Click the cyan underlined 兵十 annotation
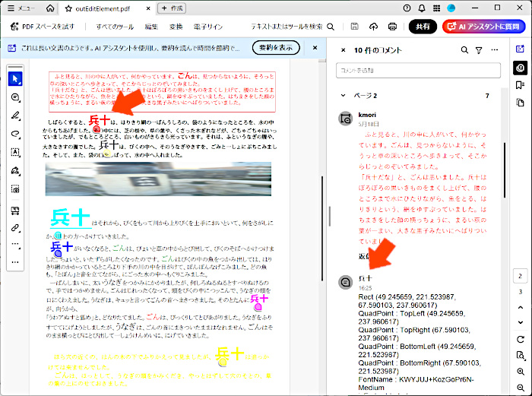 click(71, 217)
